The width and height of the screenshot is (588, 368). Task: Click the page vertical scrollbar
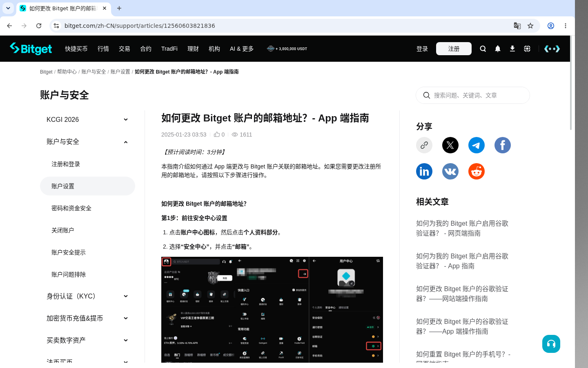[x=570, y=83]
